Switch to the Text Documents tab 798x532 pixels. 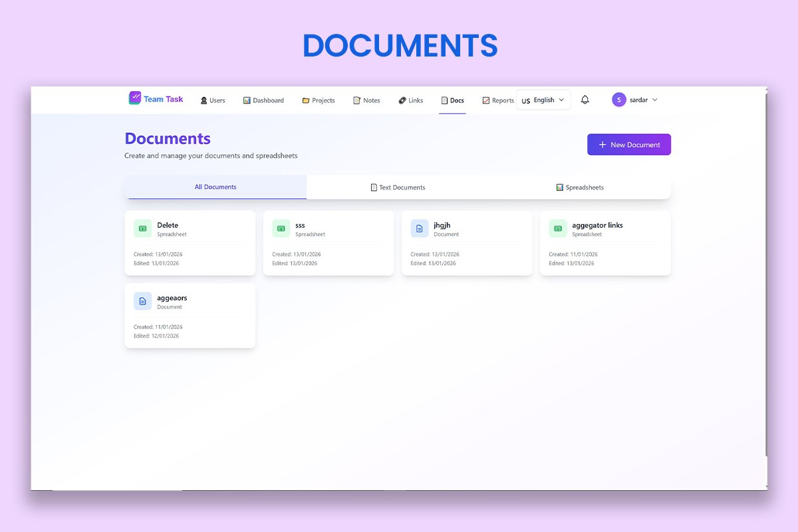tap(398, 187)
